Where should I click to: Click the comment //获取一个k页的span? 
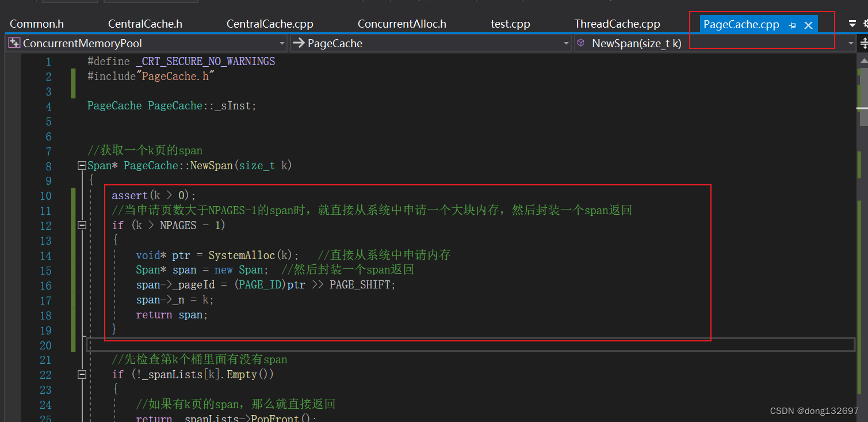pos(145,151)
